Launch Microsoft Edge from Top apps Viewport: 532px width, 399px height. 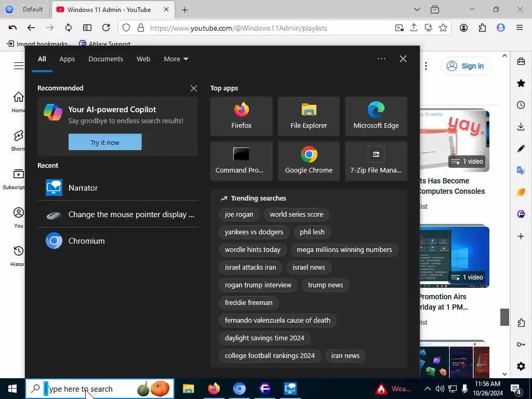tap(376, 116)
